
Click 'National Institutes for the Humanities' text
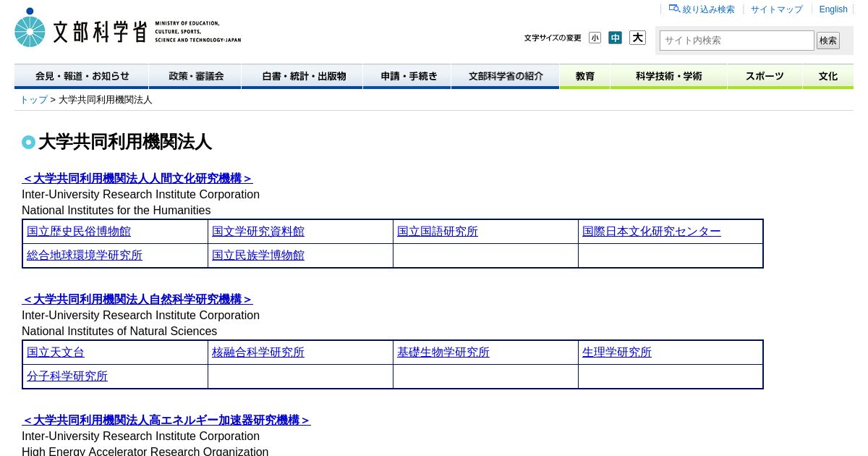point(116,211)
